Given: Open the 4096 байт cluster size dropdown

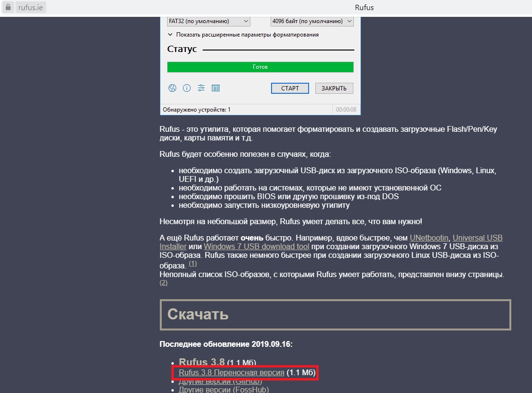Looking at the screenshot, I should click(x=312, y=21).
